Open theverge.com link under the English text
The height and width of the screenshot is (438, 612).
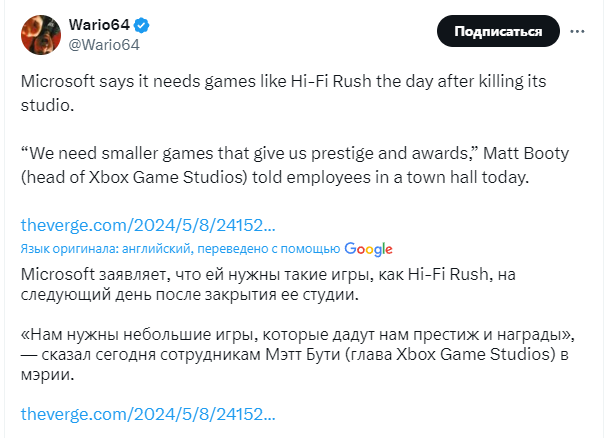(x=147, y=225)
